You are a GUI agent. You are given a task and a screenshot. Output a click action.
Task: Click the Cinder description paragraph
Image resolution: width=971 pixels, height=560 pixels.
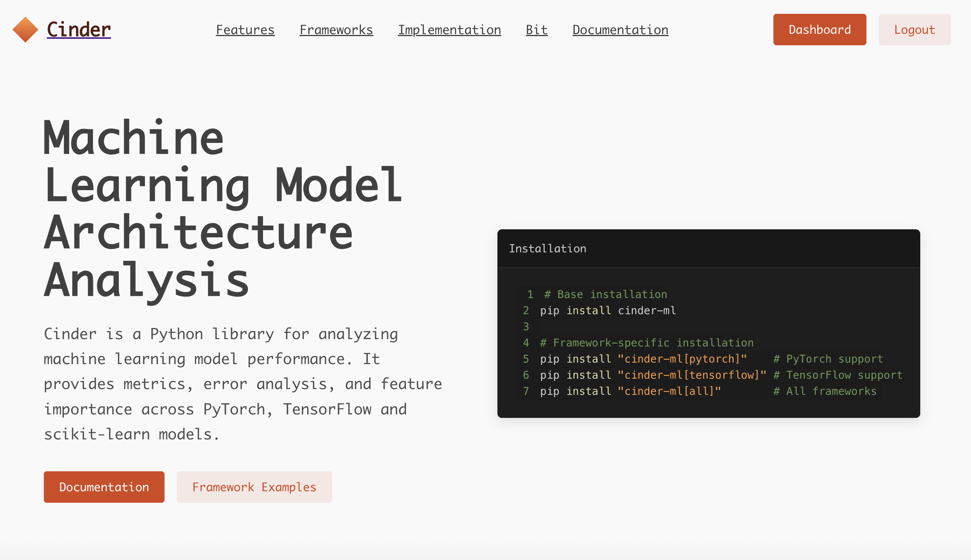pos(243,383)
